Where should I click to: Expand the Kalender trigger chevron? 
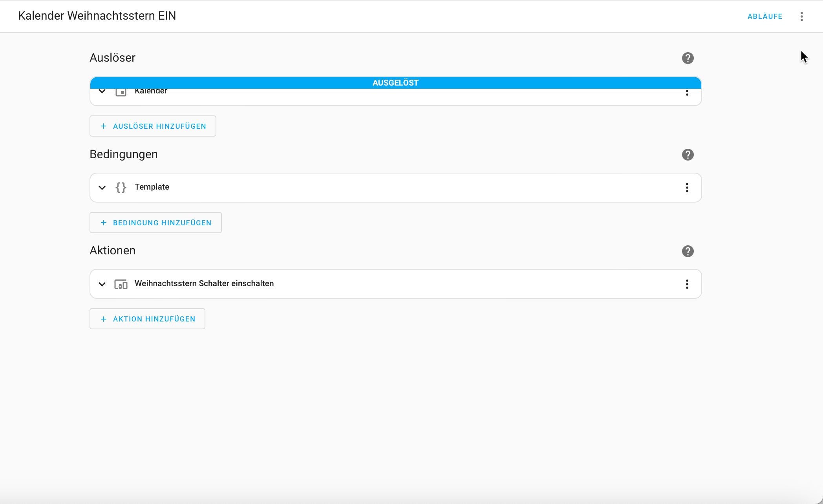point(102,92)
